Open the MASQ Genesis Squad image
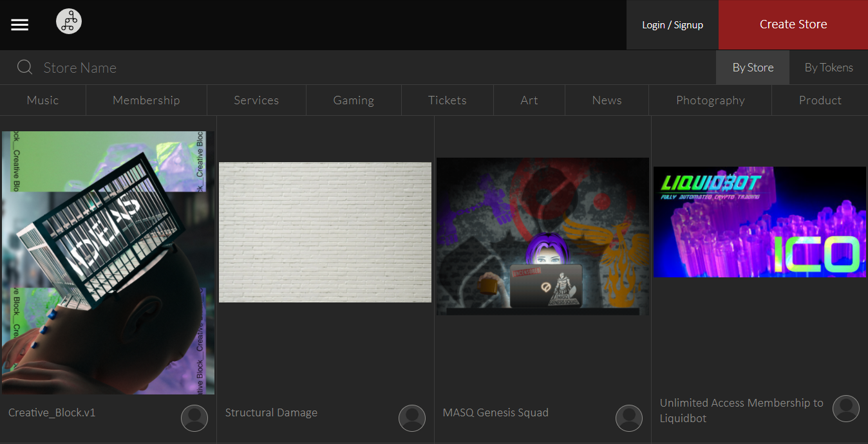Screen dimensions: 868x444 pyautogui.click(x=543, y=237)
